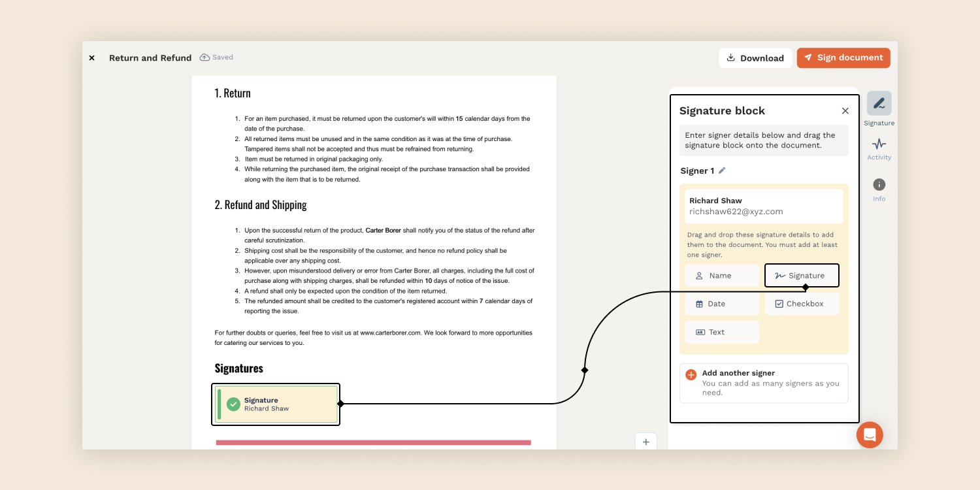Click the green checkmark on signature block

233,404
